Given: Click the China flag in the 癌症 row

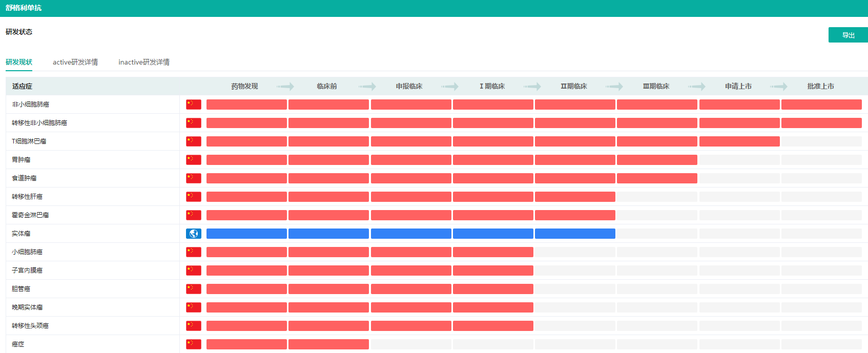Looking at the screenshot, I should (193, 344).
